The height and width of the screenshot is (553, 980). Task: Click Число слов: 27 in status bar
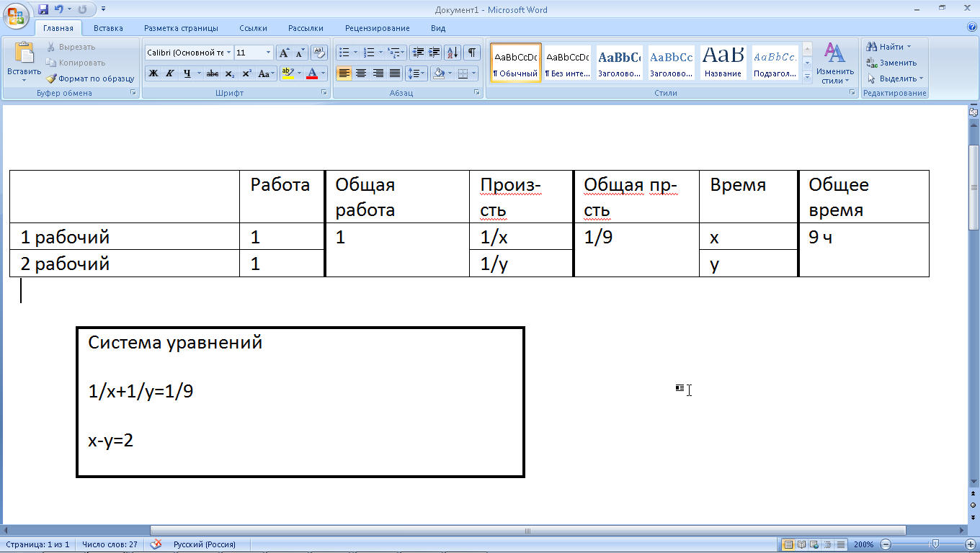click(110, 544)
